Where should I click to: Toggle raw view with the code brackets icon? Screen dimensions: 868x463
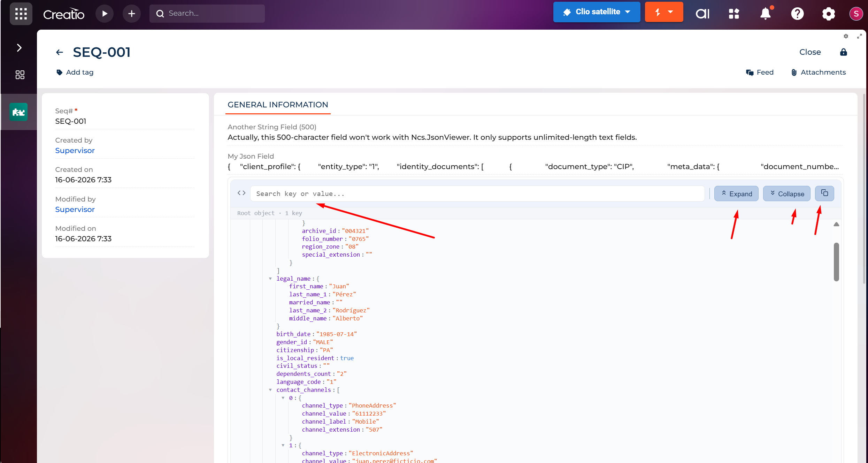(x=241, y=193)
